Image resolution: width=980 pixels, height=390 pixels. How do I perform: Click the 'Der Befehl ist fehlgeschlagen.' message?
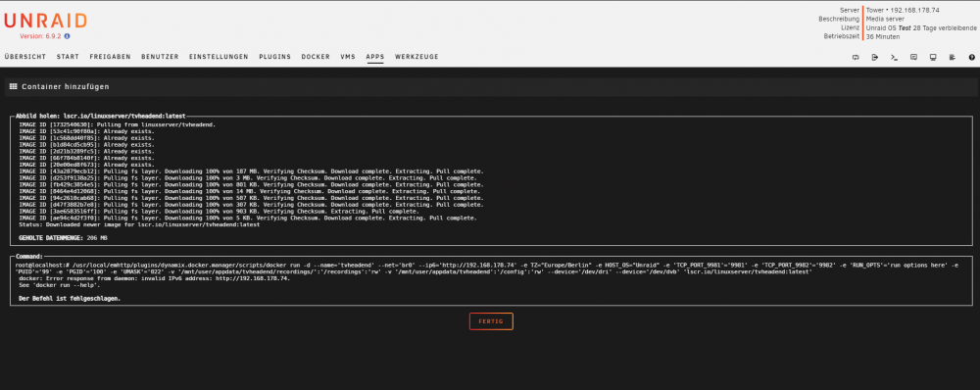pyautogui.click(x=70, y=299)
